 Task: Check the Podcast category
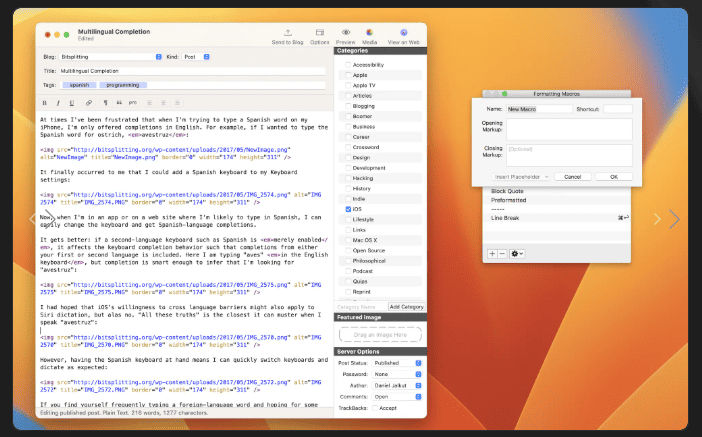[348, 271]
